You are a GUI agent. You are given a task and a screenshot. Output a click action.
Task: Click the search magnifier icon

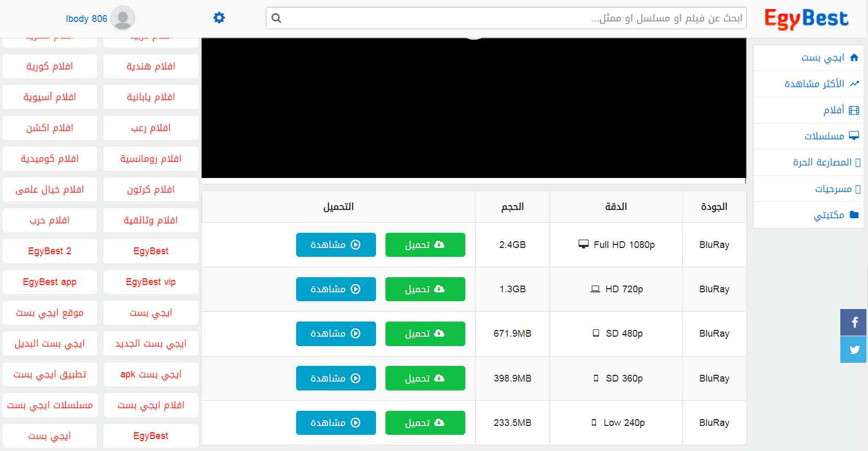[277, 18]
